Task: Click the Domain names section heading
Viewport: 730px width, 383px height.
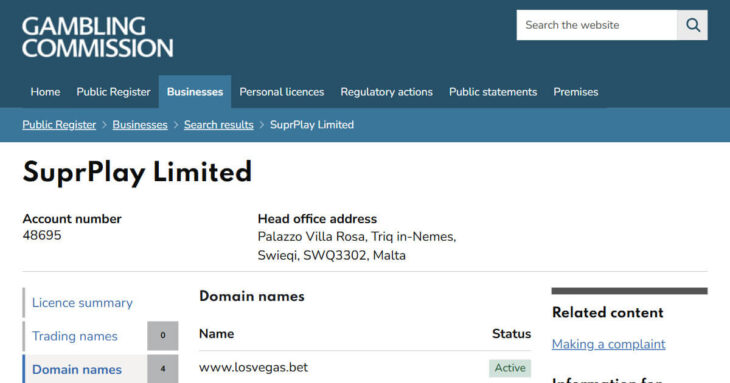Action: click(252, 296)
